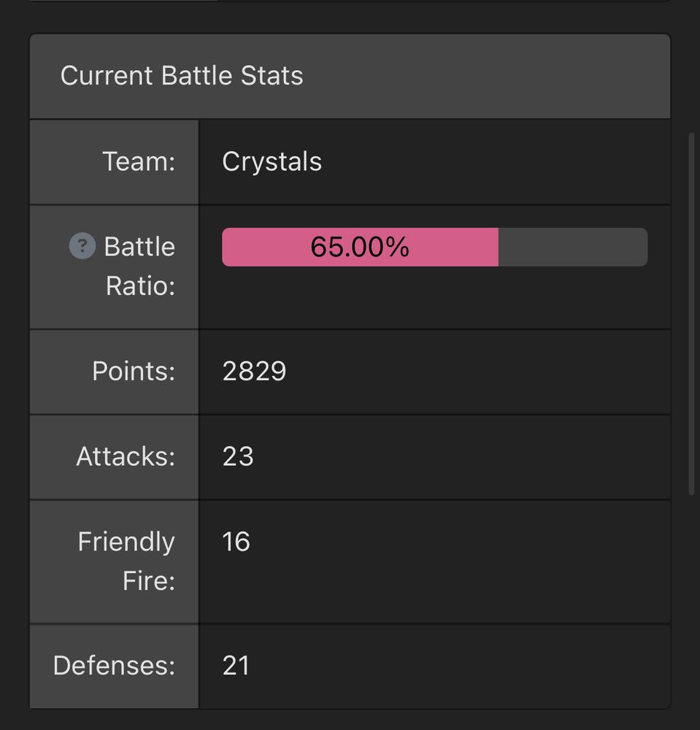The height and width of the screenshot is (730, 700).
Task: Click the Defenses: label
Action: tap(114, 665)
